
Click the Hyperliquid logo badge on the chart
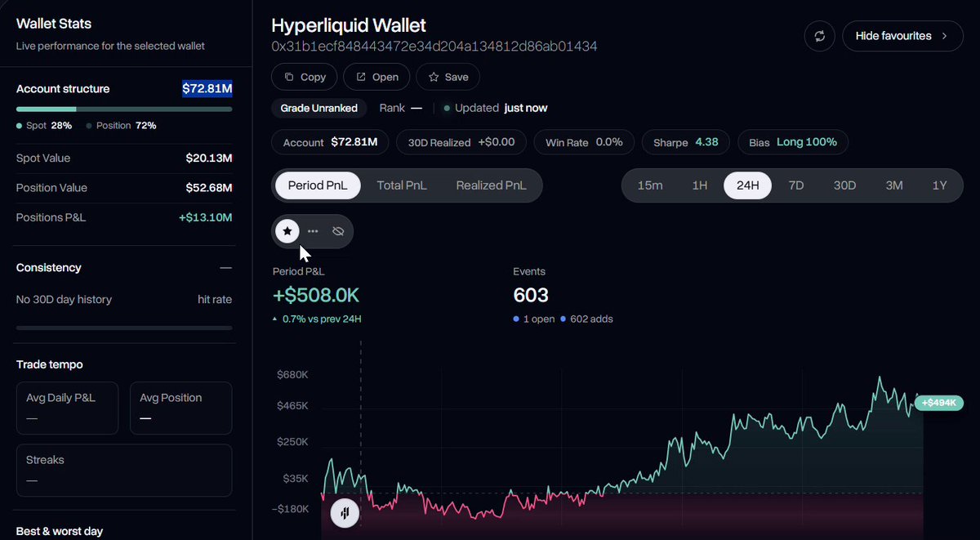[x=345, y=513]
